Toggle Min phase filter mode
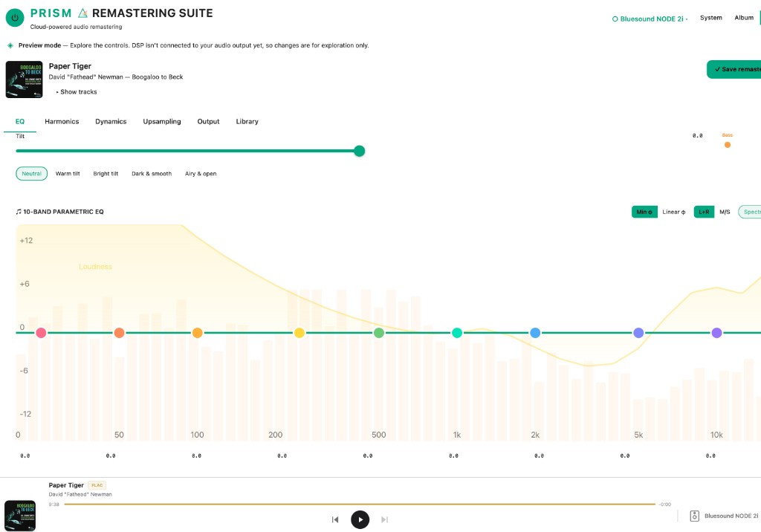The image size is (761, 532). 644,212
